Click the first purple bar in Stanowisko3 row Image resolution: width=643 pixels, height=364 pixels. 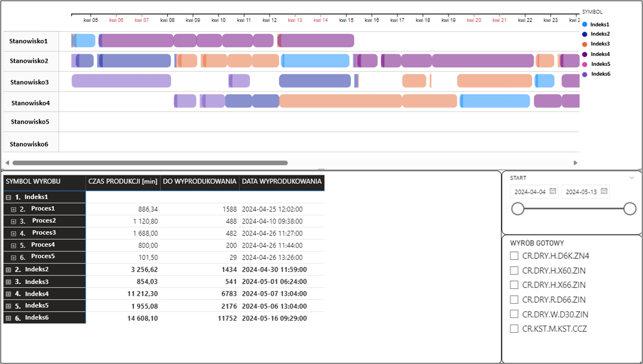click(121, 81)
